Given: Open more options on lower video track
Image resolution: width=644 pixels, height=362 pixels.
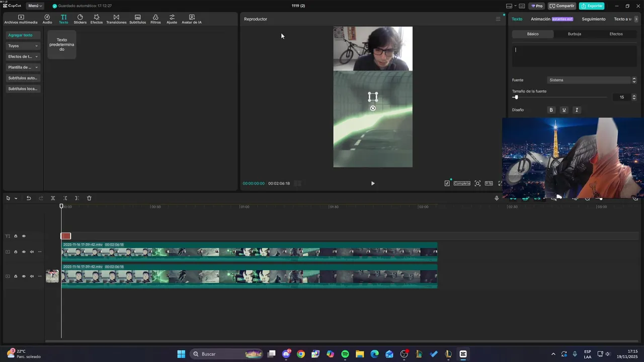Looking at the screenshot, I should pyautogui.click(x=40, y=276).
